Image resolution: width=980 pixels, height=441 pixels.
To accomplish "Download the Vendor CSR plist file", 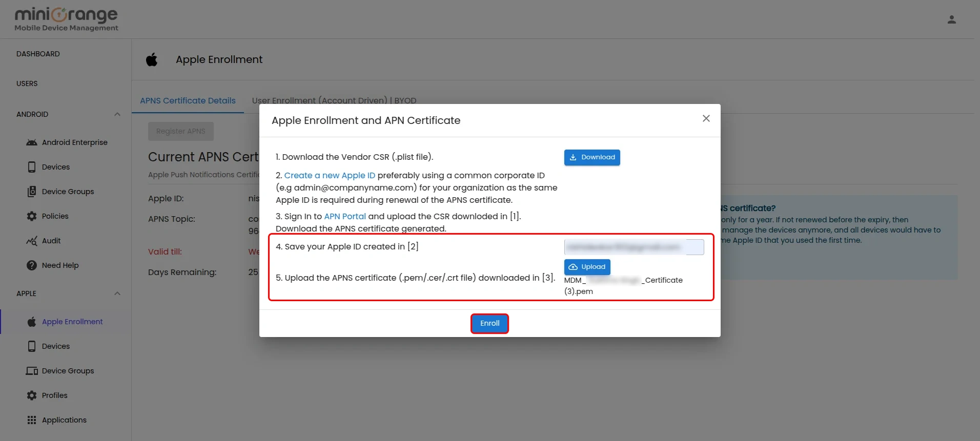I will coord(592,157).
